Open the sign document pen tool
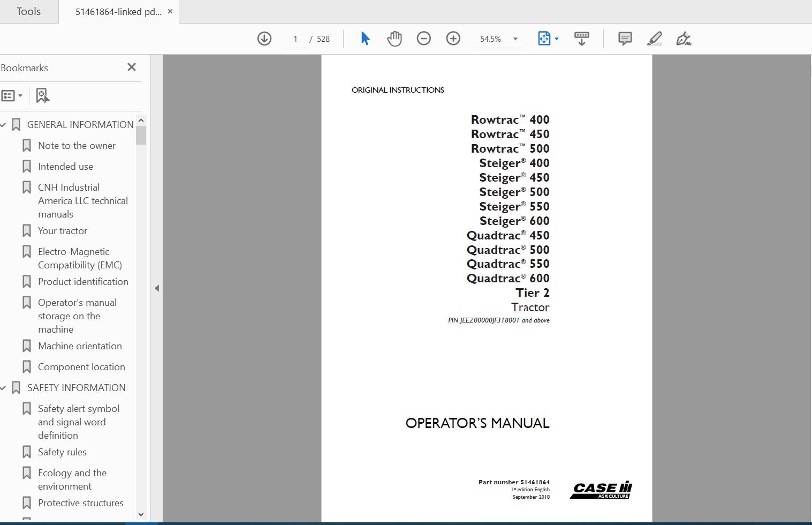The height and width of the screenshot is (525, 812). [684, 39]
